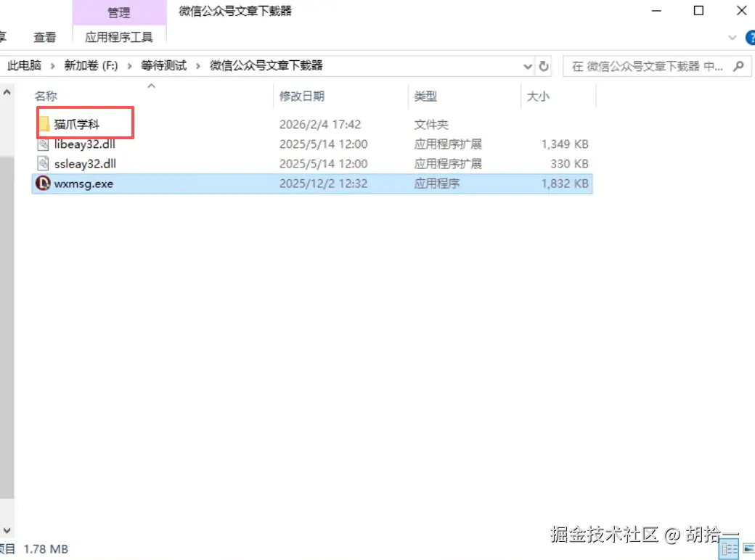The width and height of the screenshot is (755, 560).
Task: Click the 文件夹 type cell
Action: (431, 124)
